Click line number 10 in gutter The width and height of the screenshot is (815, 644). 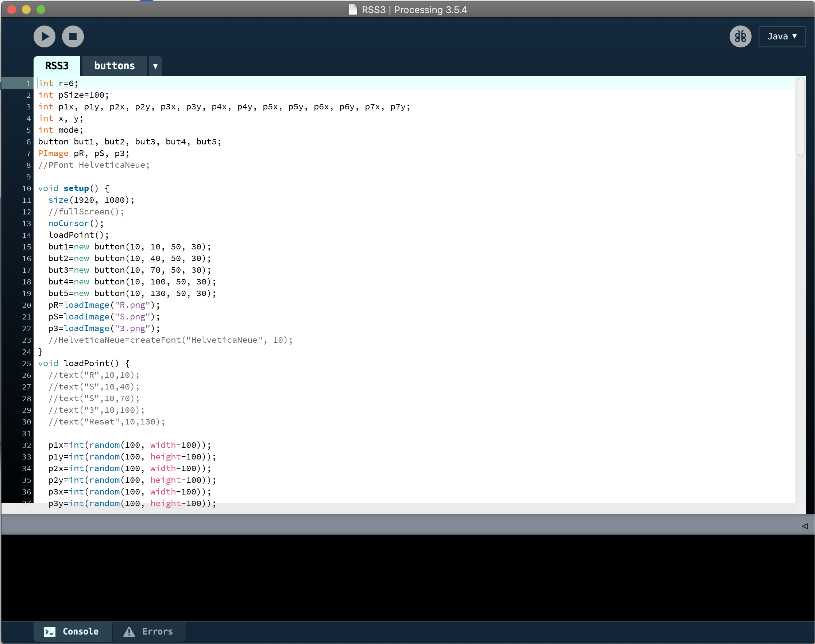click(x=26, y=189)
